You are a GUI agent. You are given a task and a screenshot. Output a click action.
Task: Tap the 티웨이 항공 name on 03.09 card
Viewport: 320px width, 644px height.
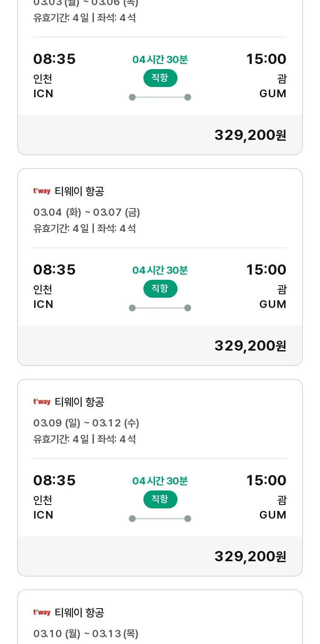[x=79, y=402]
